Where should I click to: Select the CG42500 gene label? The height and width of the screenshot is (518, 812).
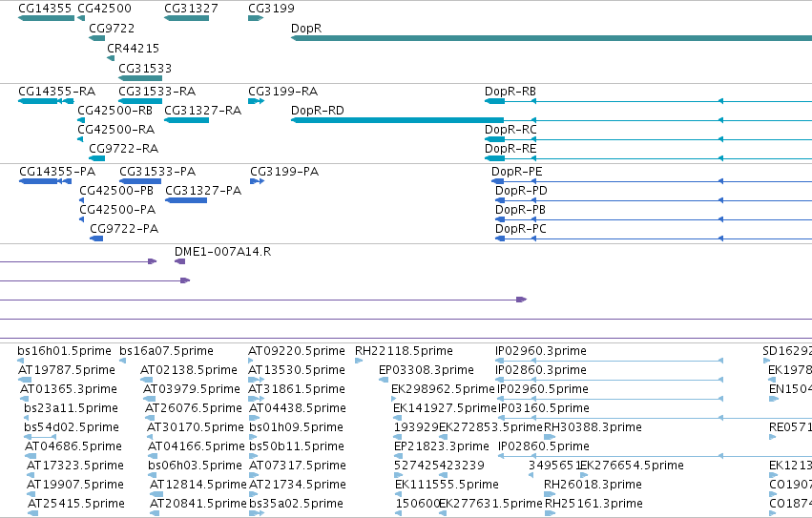pyautogui.click(x=104, y=9)
